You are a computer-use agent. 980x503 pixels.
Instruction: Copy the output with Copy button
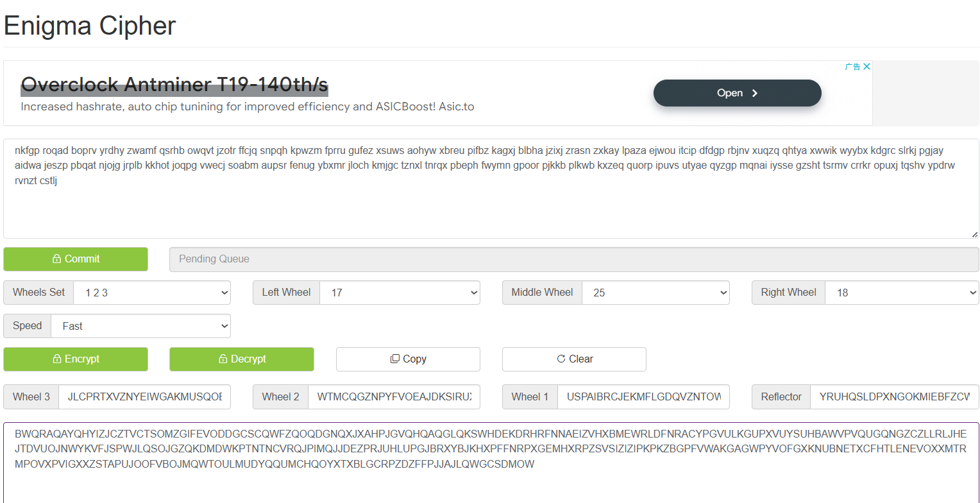tap(408, 359)
